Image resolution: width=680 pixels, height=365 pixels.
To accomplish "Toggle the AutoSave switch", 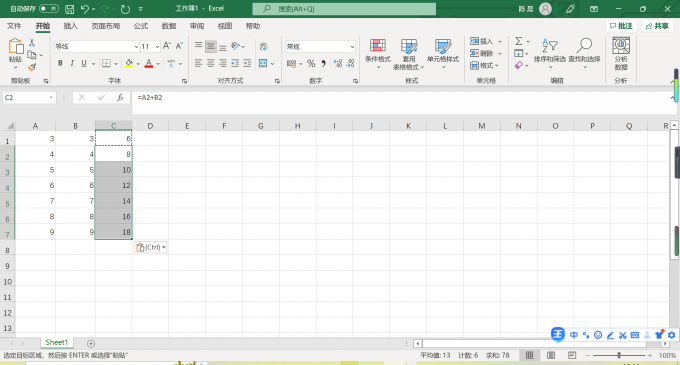I will pyautogui.click(x=49, y=9).
